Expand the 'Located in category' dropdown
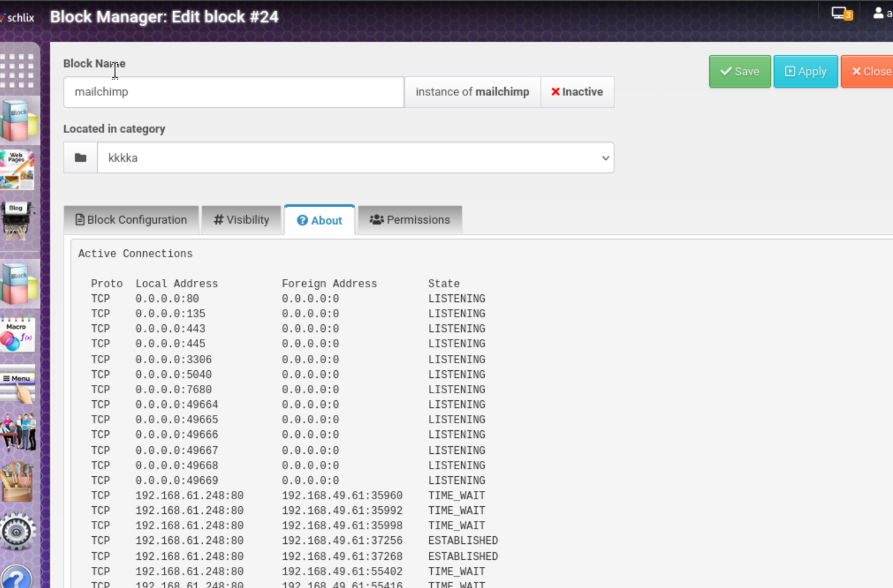Screen dimensions: 893x588 tap(355, 158)
